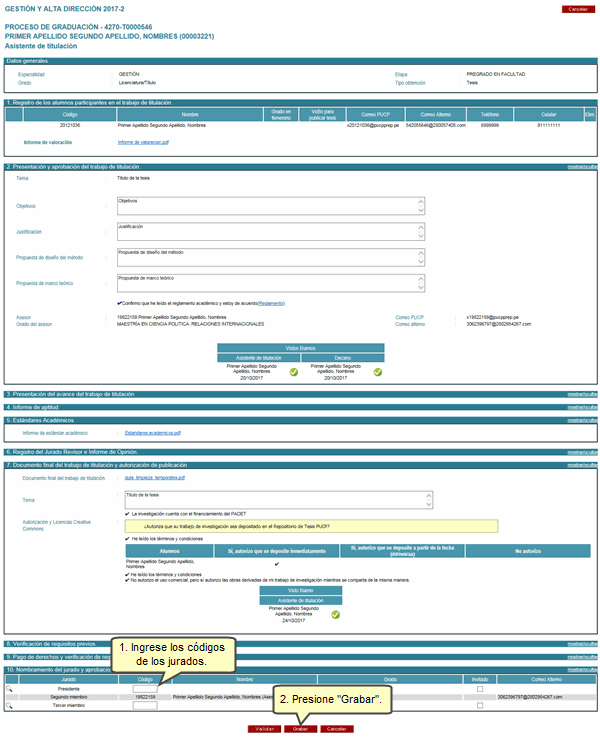Click up arrow in Justificación text box
600x740 pixels.
[421, 227]
